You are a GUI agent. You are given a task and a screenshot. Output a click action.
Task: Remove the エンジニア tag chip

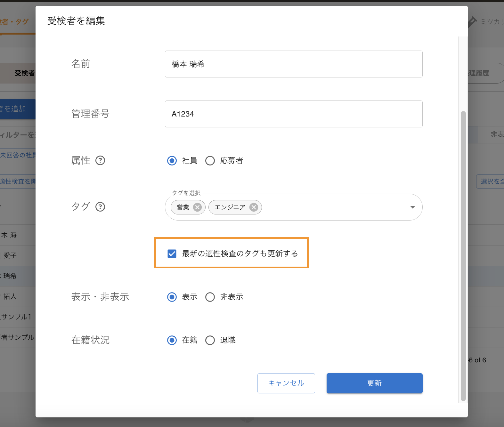point(254,207)
